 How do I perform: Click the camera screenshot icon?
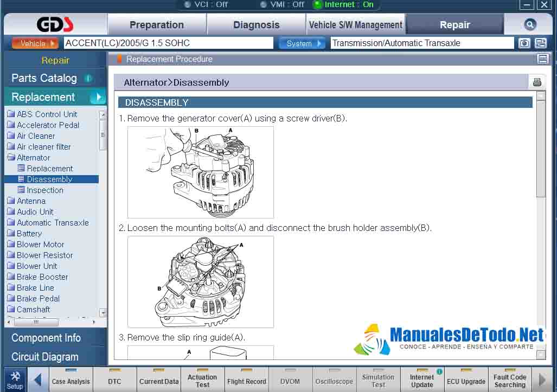pos(524,43)
